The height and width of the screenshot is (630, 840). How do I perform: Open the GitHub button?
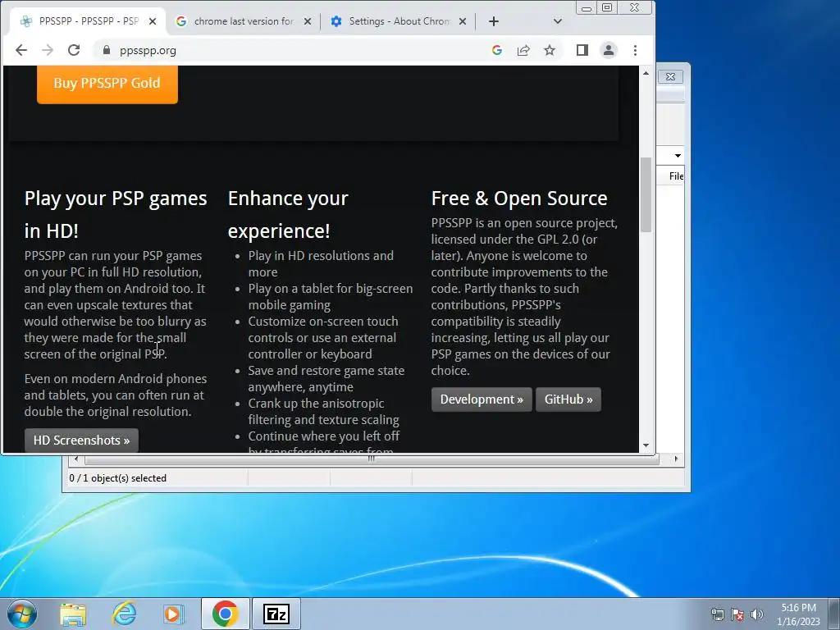(568, 399)
